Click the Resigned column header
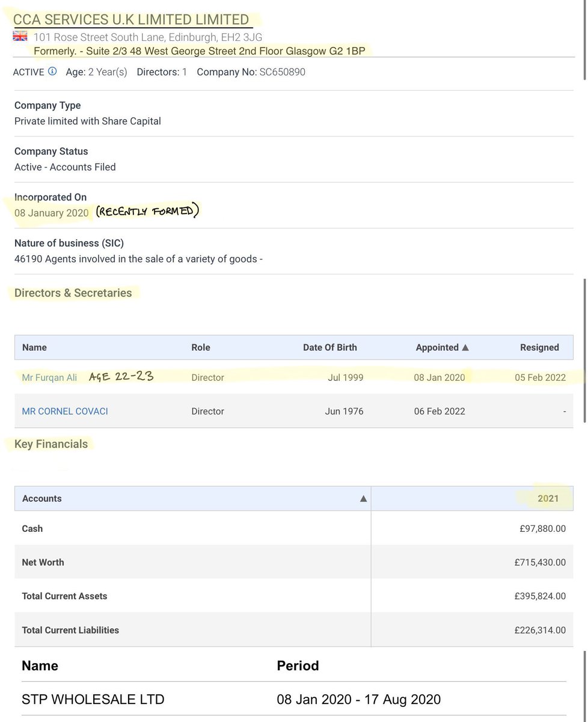This screenshot has height=722, width=588. (540, 348)
